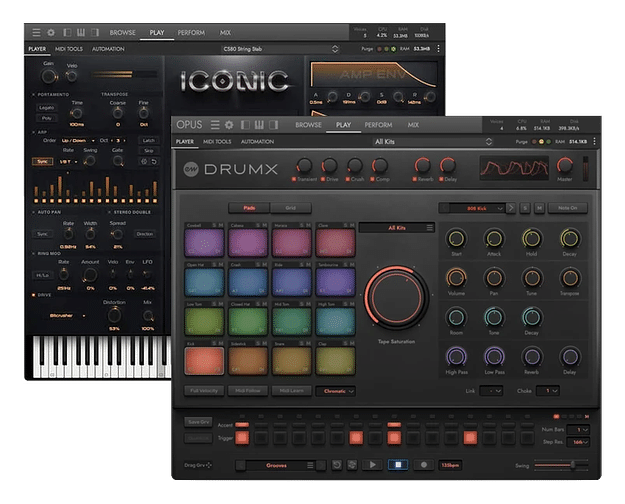Viewport: 625px width, 504px height.
Task: Switch to BROWSE tab in Iconic window
Action: (122, 33)
